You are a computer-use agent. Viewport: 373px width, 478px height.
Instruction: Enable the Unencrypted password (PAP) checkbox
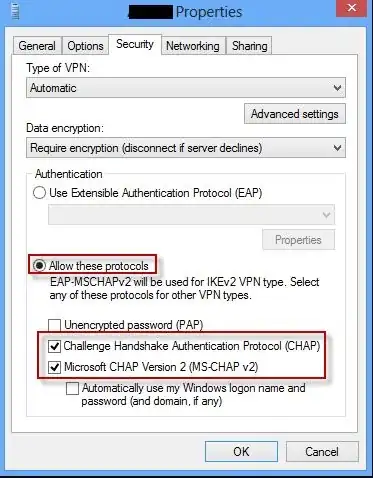pos(55,325)
